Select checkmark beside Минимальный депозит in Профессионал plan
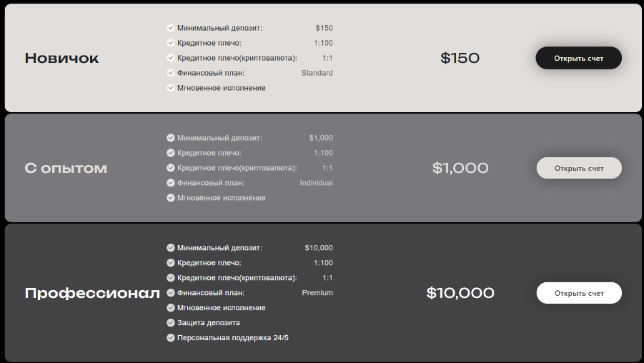This screenshot has width=644, height=363. click(171, 248)
